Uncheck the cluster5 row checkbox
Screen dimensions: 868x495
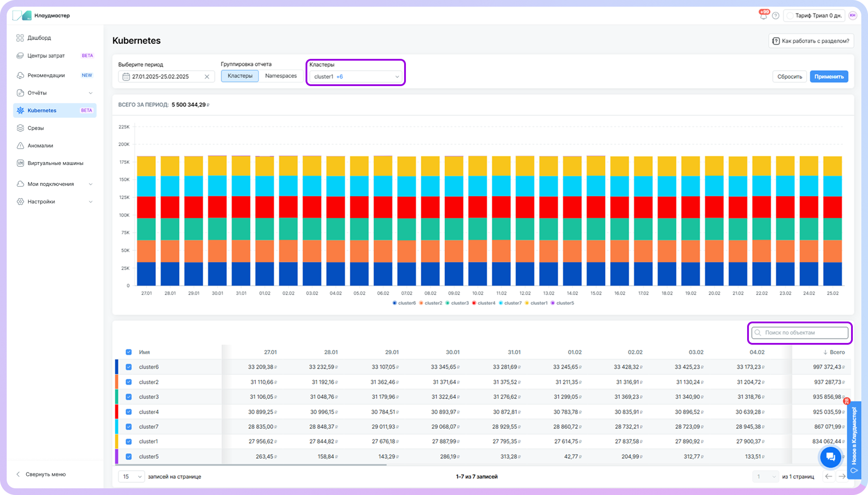tap(129, 456)
